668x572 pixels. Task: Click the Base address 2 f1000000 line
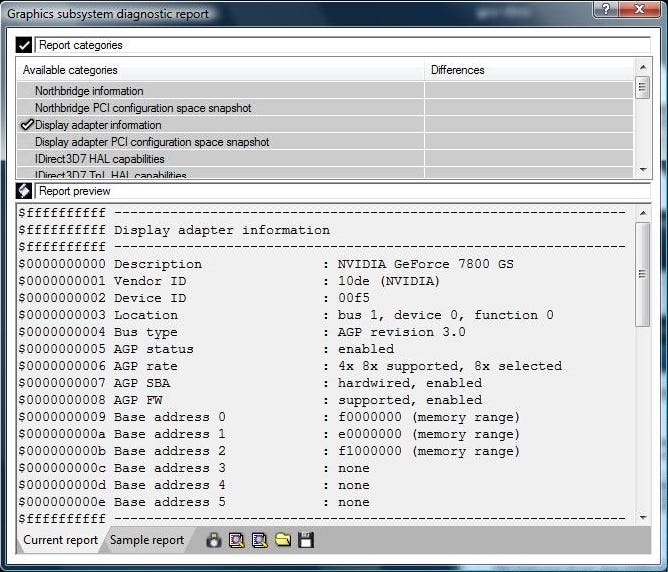point(269,451)
